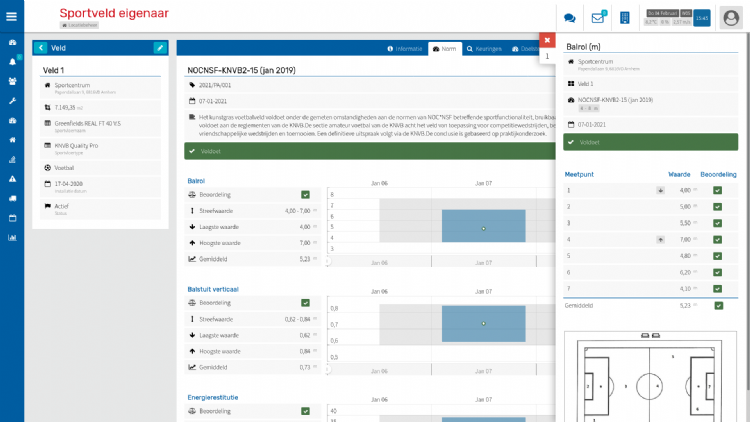Viewport: 750px width, 422px height.
Task: Click the warning triangle sidebar icon
Action: 12,179
